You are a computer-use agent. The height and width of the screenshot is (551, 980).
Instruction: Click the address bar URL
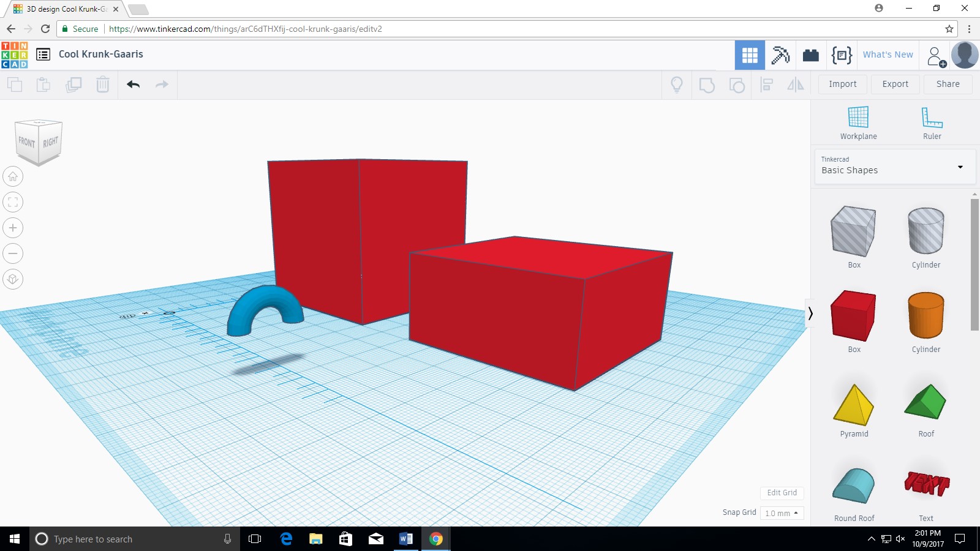(245, 29)
